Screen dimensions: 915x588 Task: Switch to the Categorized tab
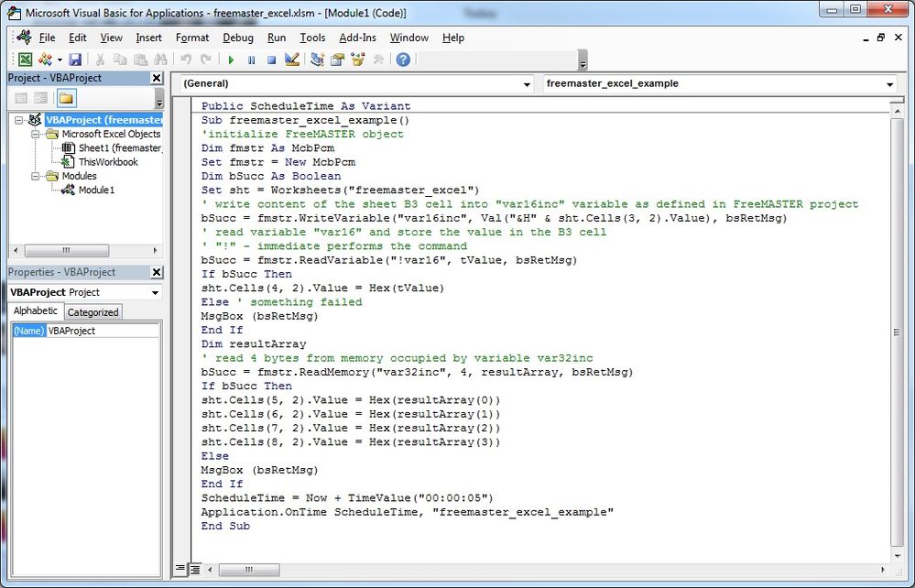click(x=93, y=312)
